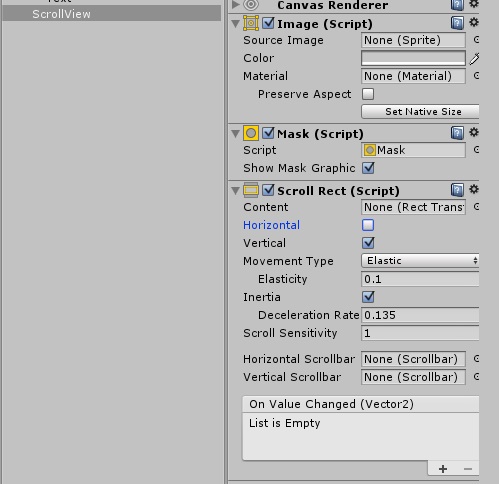Click the Scroll Sensitivity label
The width and height of the screenshot is (499, 484).
290,333
